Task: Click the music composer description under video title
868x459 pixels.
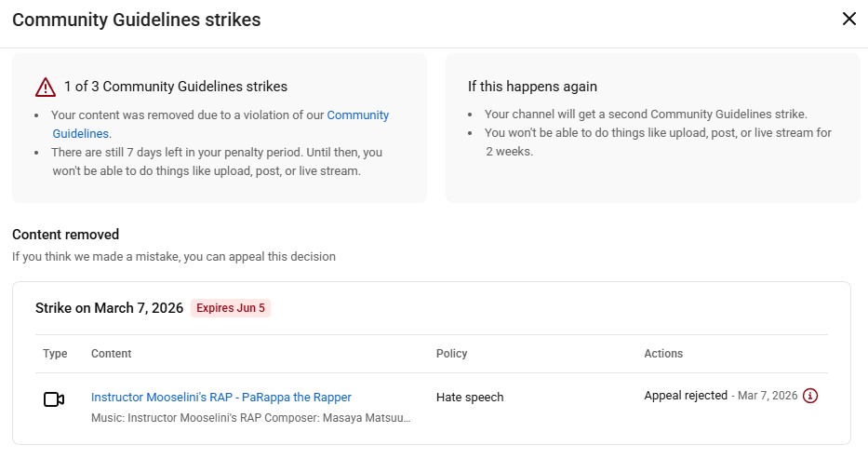Action: 250,418
